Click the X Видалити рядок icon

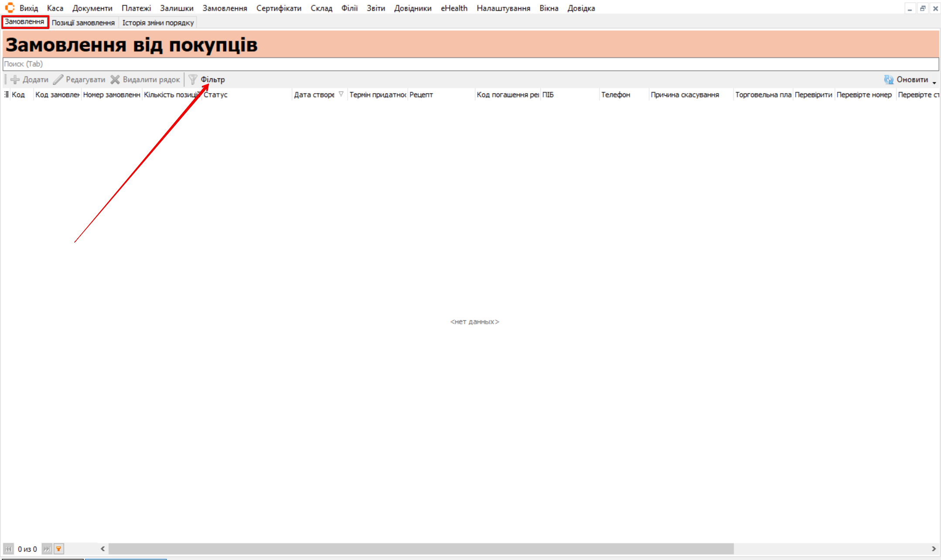coord(115,79)
